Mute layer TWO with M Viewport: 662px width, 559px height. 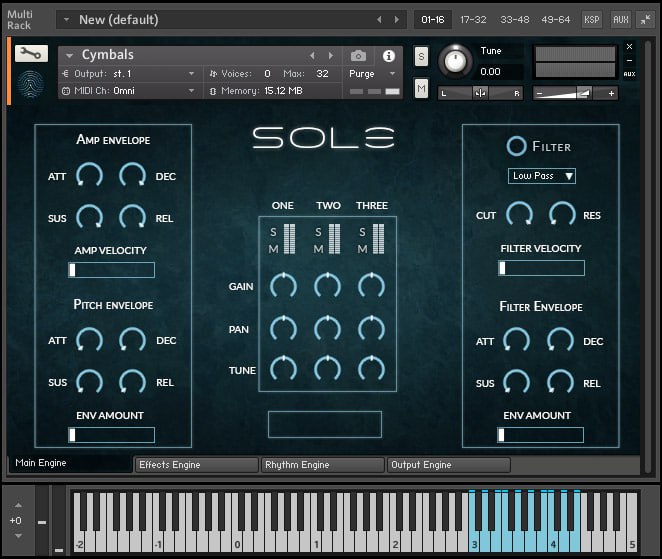click(319, 248)
